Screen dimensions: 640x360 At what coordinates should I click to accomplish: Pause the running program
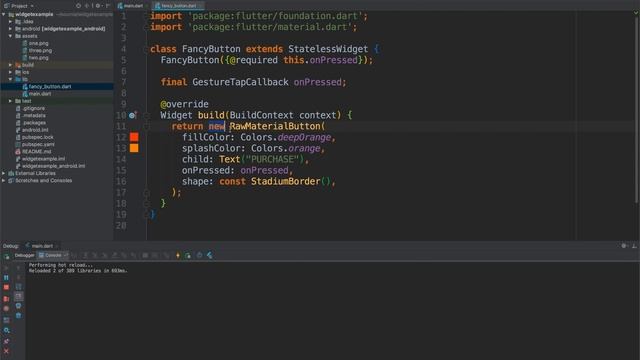6,278
